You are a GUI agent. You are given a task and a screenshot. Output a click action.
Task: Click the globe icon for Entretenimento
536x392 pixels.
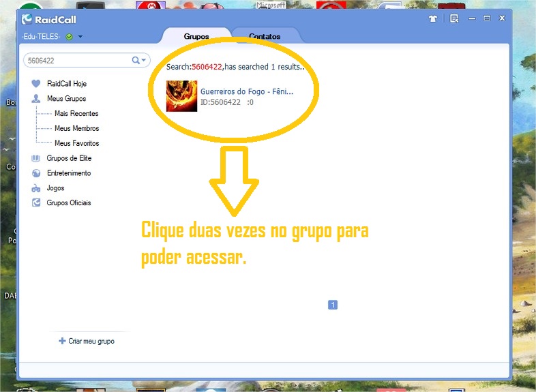point(36,173)
